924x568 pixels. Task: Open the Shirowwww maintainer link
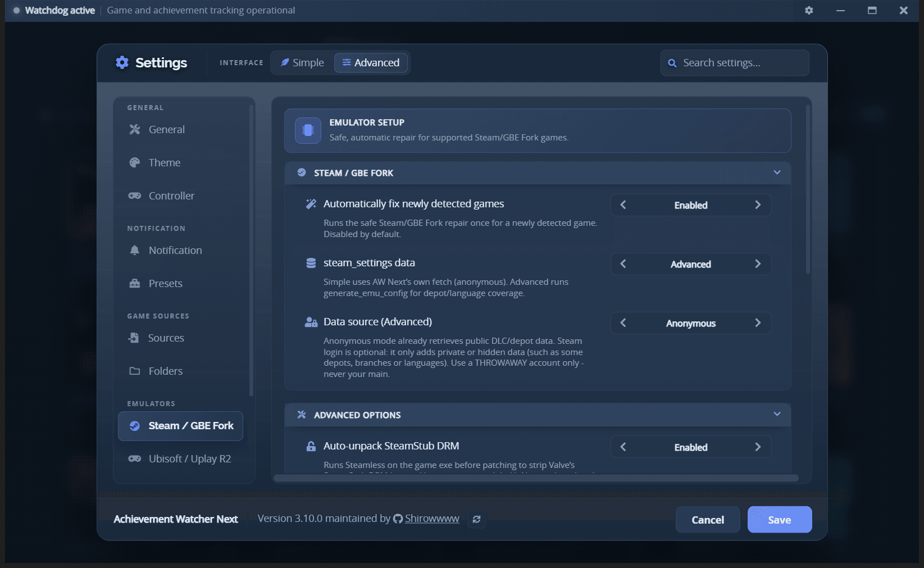click(432, 519)
